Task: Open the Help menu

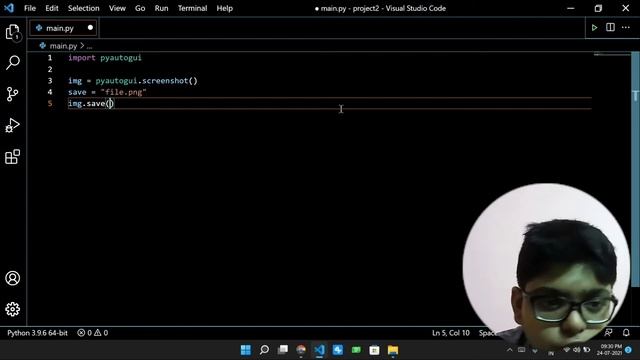Action: (x=224, y=8)
